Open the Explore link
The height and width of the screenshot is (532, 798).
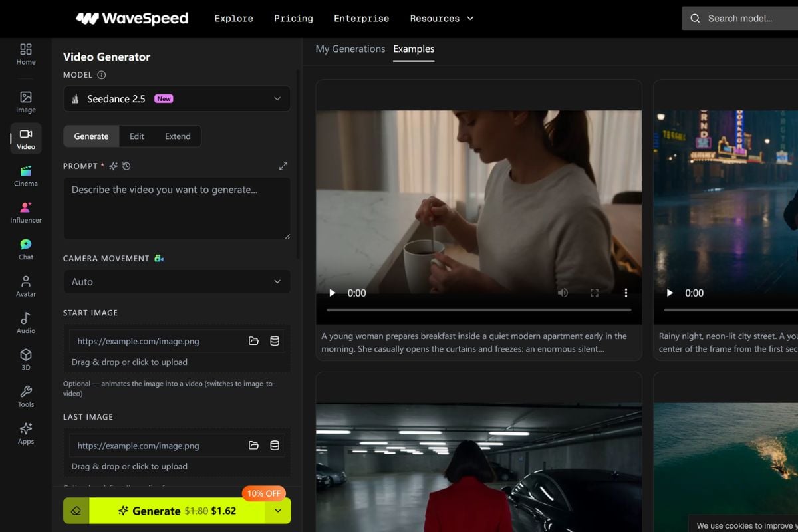(234, 19)
